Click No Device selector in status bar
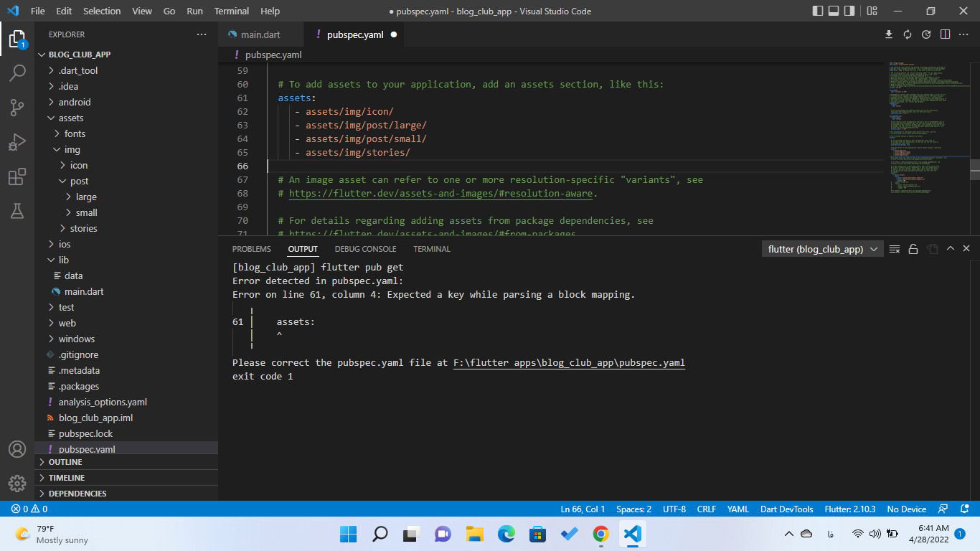The width and height of the screenshot is (980, 551). [x=907, y=509]
